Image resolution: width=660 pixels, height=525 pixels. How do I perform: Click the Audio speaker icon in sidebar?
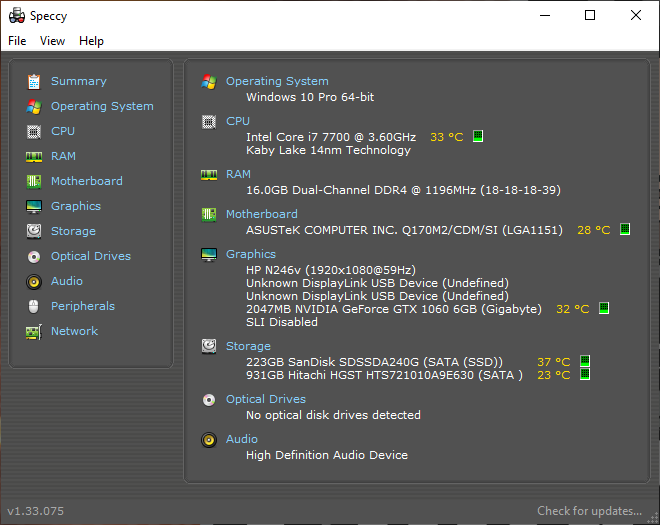34,281
